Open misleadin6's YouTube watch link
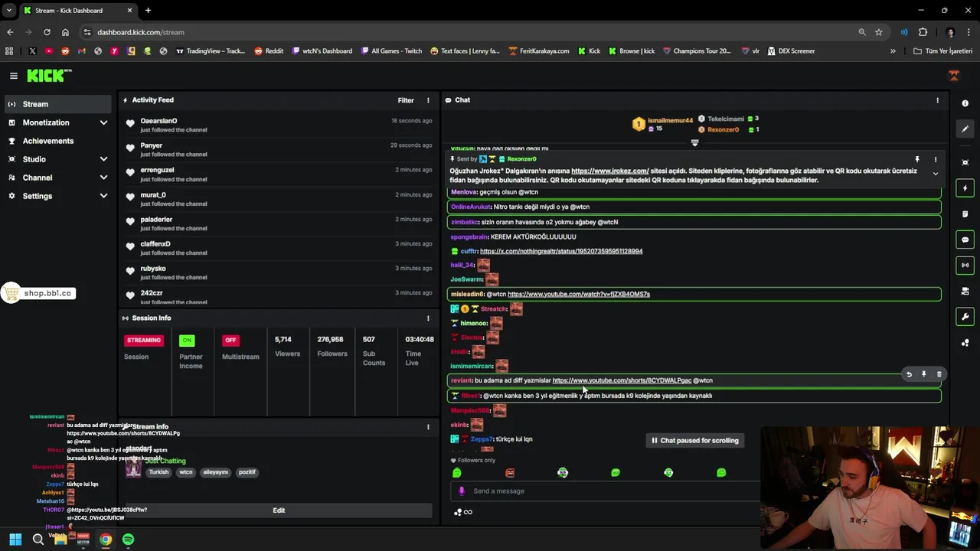Screen dimensions: 980x551 pos(579,294)
